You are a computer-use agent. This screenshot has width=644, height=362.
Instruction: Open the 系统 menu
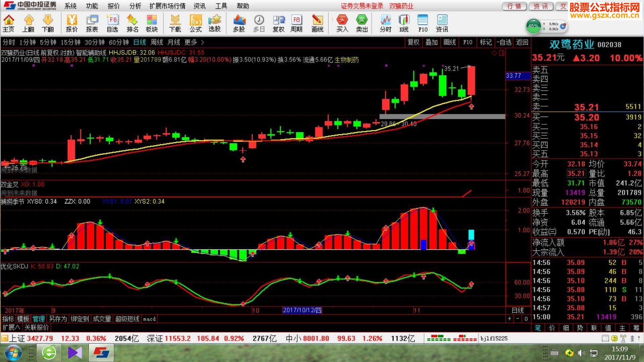point(70,6)
